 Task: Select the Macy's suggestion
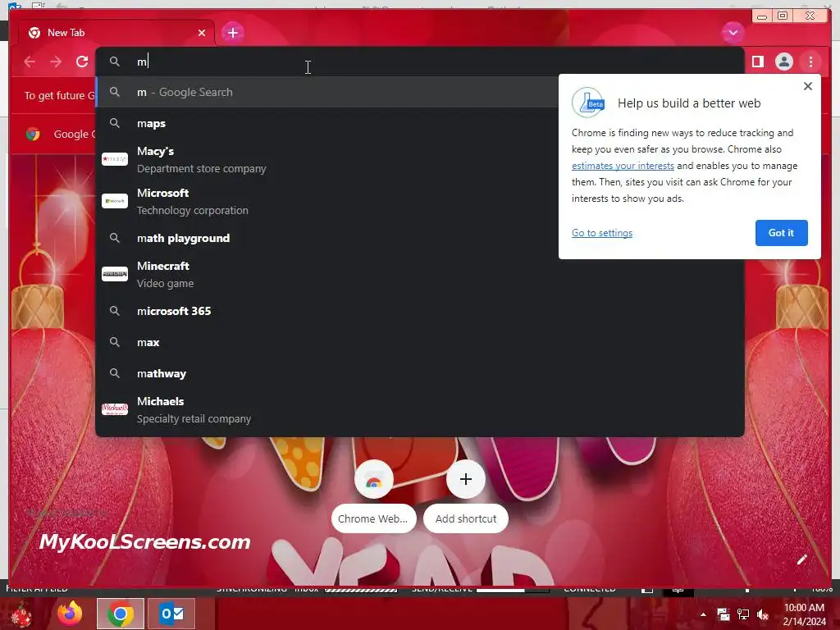tap(326, 160)
